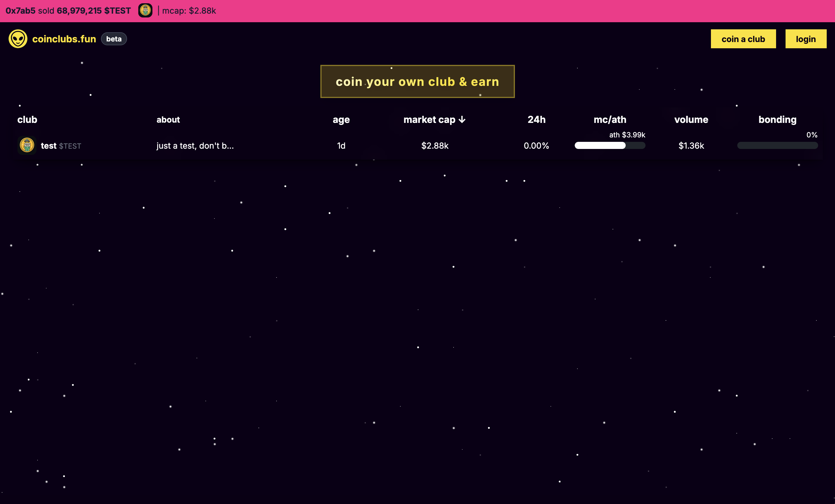Sort table by club column header

27,120
